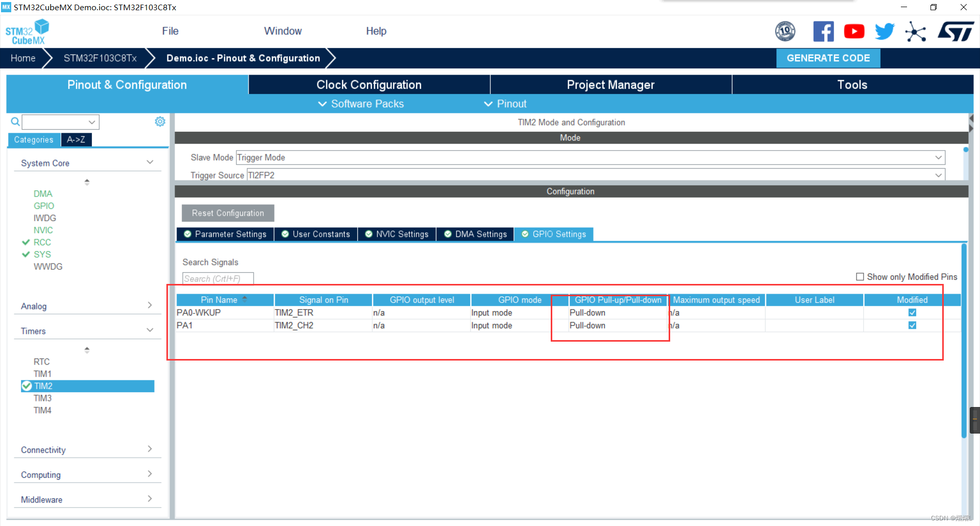
Task: Toggle Show only Modified Pins checkbox
Action: (860, 277)
